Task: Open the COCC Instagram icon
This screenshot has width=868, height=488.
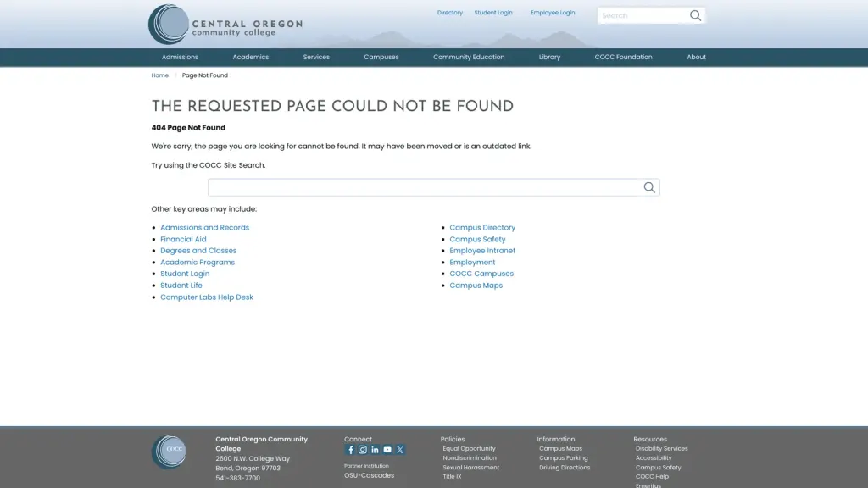Action: (x=363, y=450)
